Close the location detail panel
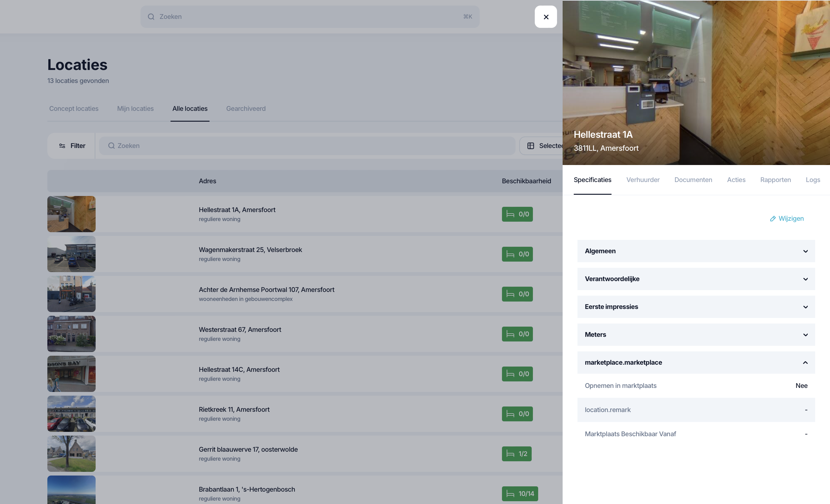The image size is (830, 504). tap(546, 17)
